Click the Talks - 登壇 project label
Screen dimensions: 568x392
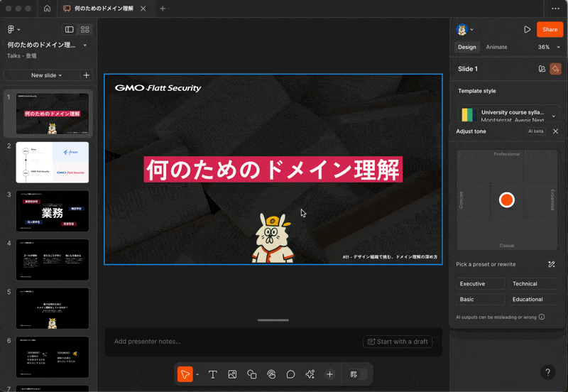(22, 56)
